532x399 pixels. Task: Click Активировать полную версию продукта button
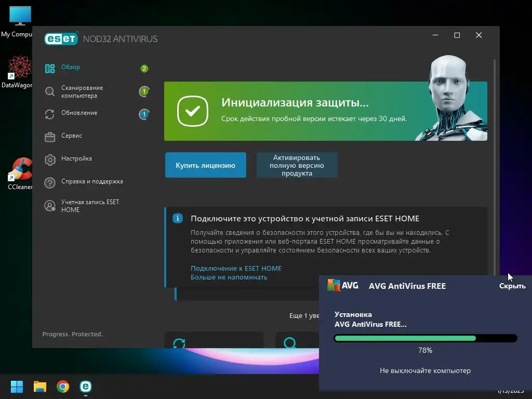coord(297,165)
